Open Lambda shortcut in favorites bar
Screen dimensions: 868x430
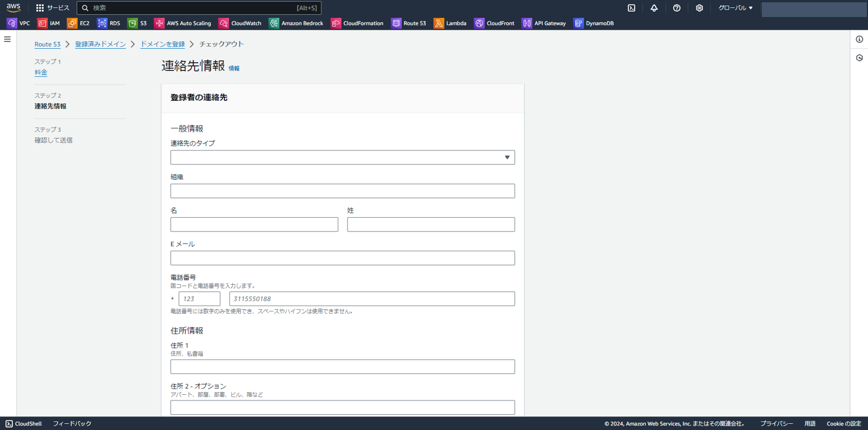[450, 23]
